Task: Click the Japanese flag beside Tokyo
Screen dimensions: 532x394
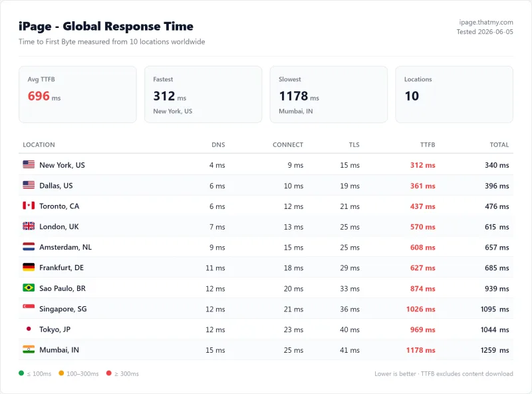Action: (29, 329)
